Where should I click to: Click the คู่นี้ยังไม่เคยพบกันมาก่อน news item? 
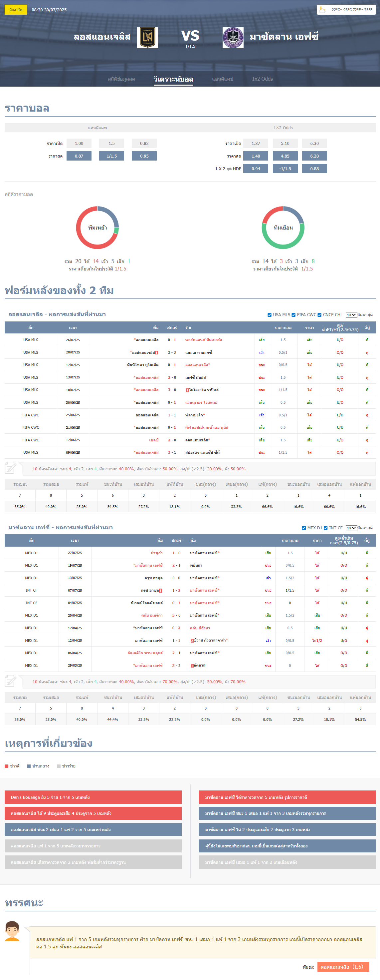(x=287, y=846)
